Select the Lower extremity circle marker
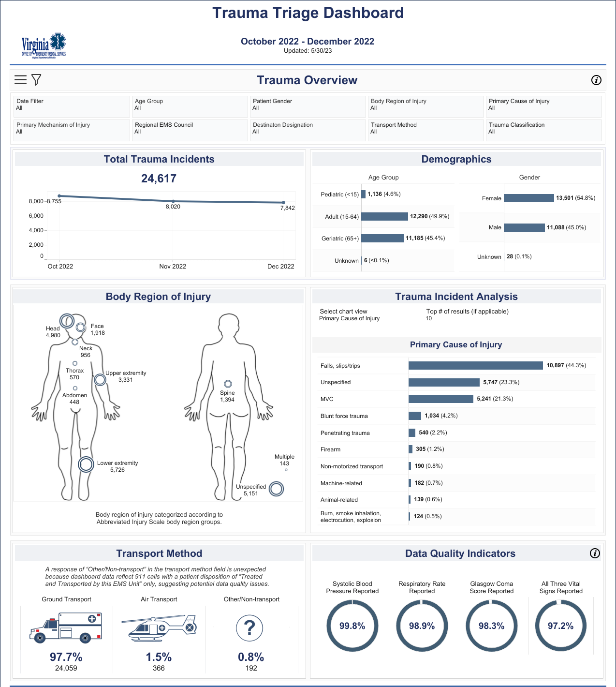Screen dimensions: 616x687 [86, 464]
